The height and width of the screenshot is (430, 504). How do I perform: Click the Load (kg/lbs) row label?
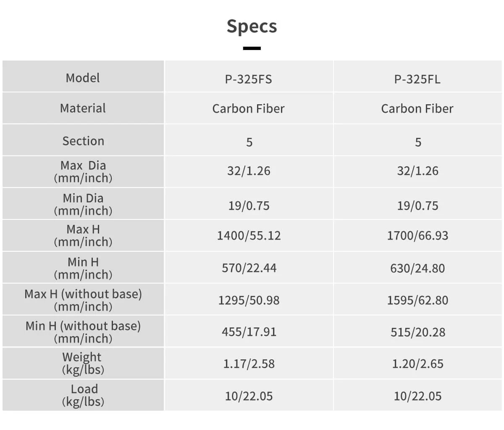[83, 395]
